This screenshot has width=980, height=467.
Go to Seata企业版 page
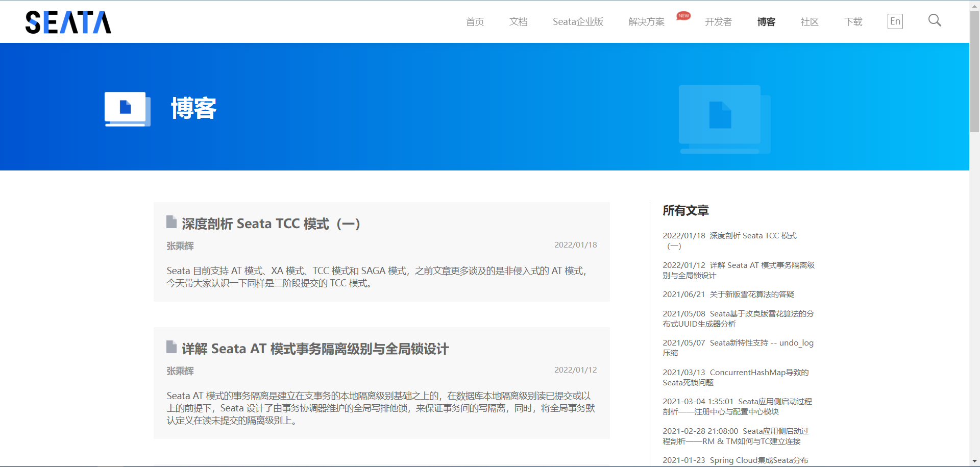click(578, 22)
